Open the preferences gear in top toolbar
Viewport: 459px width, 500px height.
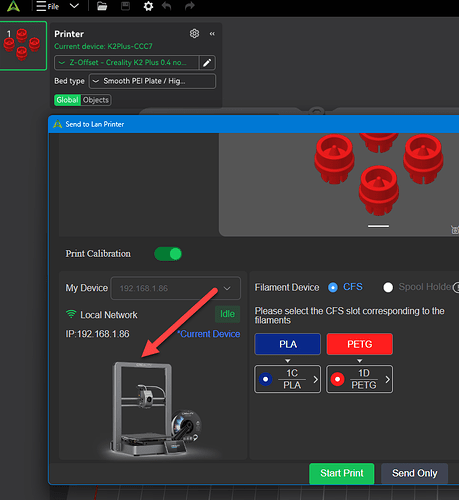148,6
